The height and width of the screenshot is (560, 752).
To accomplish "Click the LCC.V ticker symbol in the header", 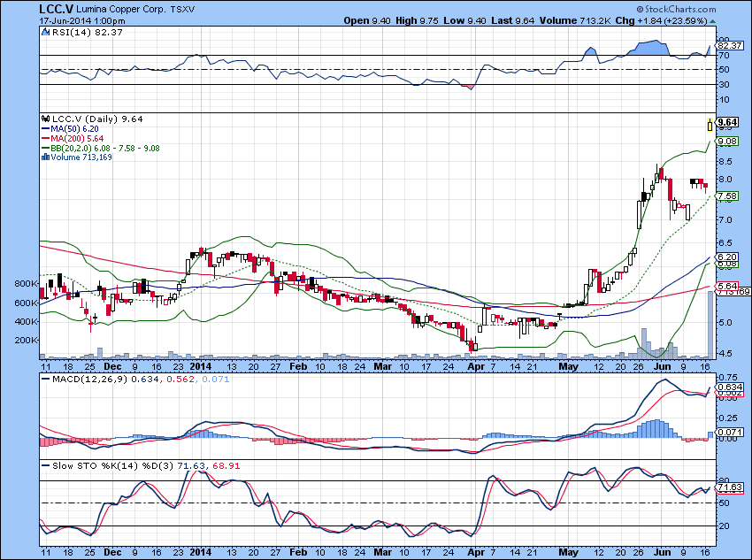I will (x=56, y=9).
